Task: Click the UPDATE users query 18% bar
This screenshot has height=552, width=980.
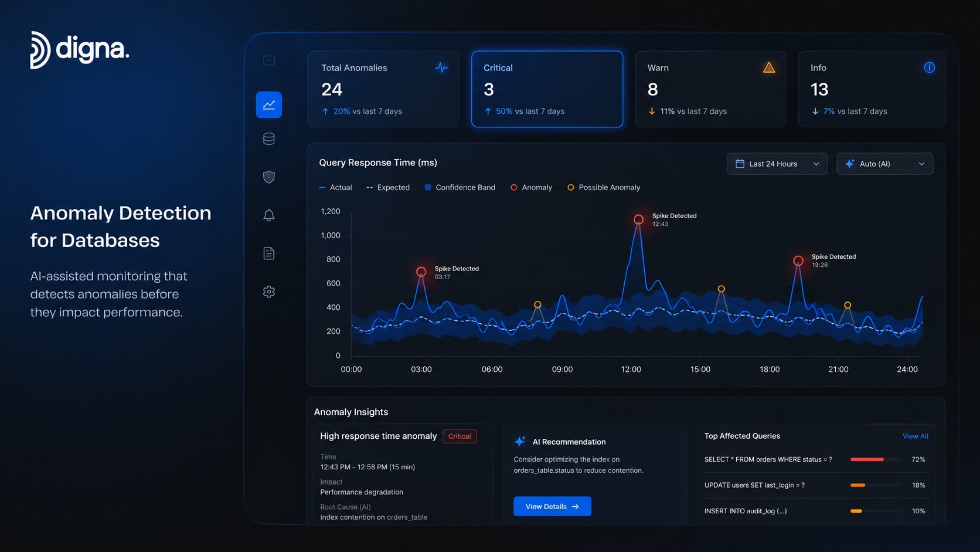Action: pyautogui.click(x=876, y=485)
